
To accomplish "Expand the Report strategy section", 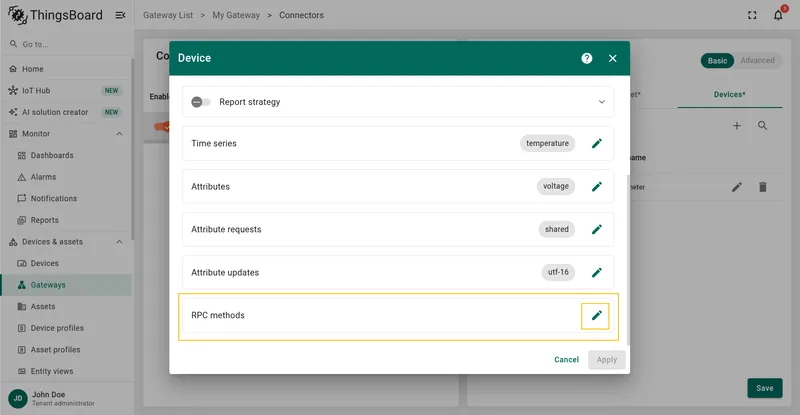I will (x=602, y=102).
